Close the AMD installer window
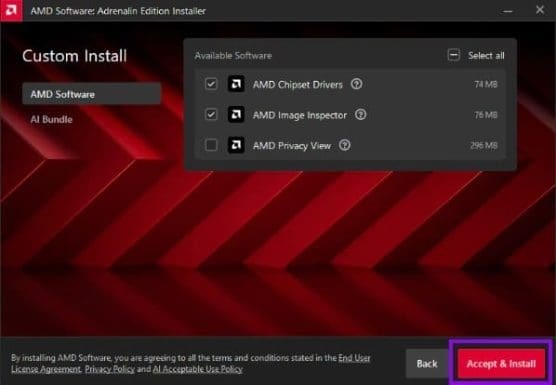 tap(540, 10)
